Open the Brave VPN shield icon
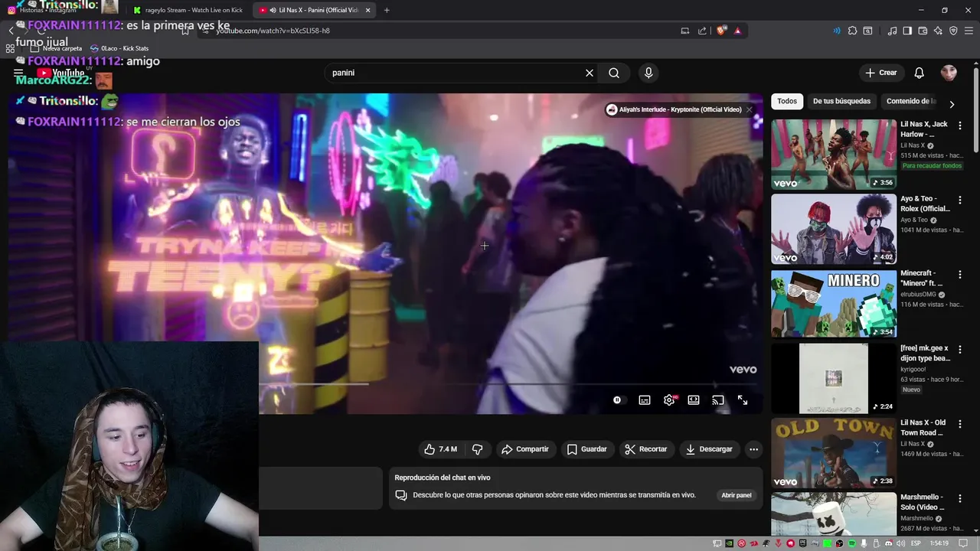980x551 pixels. pos(953,31)
